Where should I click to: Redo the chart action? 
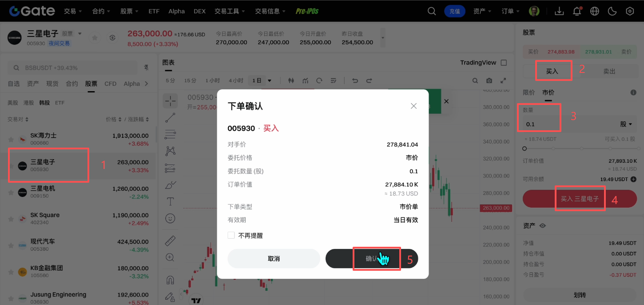(369, 80)
